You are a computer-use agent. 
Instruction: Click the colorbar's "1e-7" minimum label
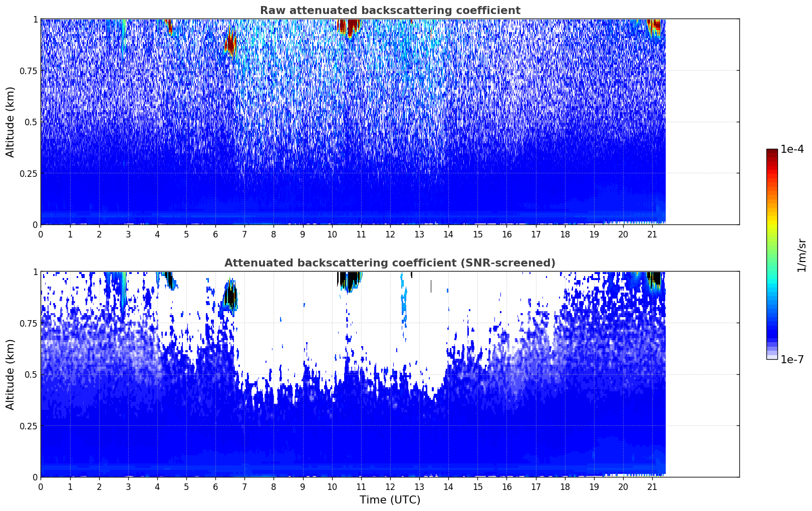(792, 359)
